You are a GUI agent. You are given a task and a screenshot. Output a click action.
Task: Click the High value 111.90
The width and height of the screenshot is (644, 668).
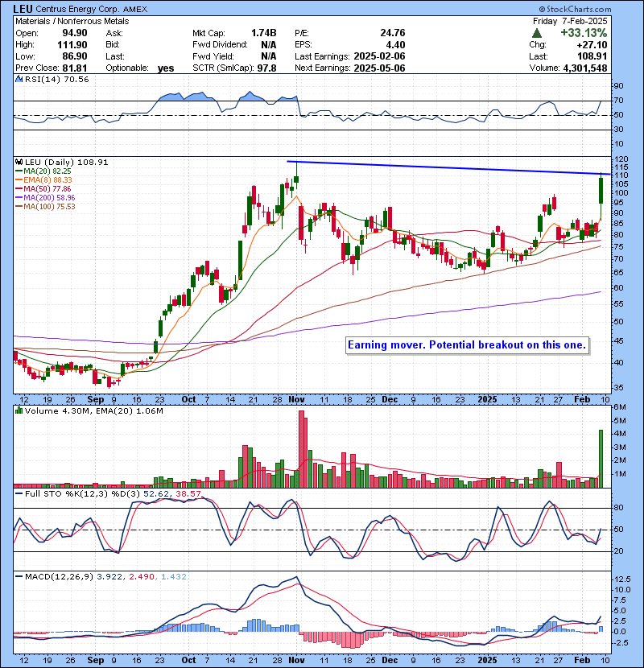72,45
